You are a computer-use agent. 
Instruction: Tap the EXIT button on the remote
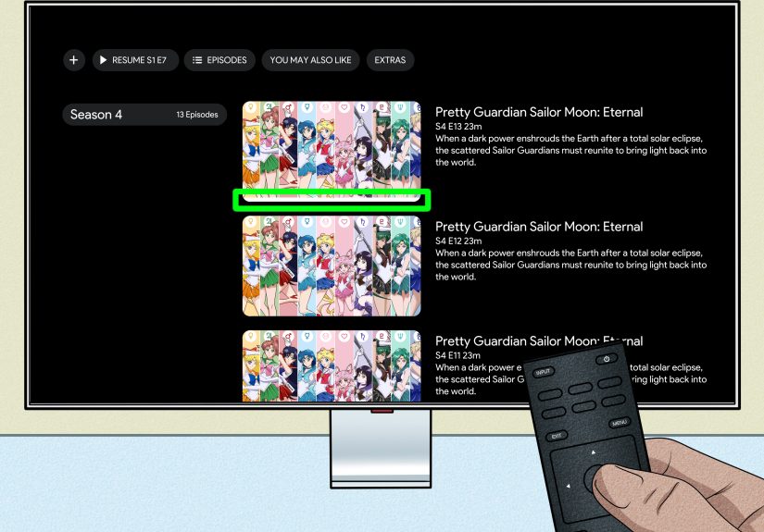557,436
